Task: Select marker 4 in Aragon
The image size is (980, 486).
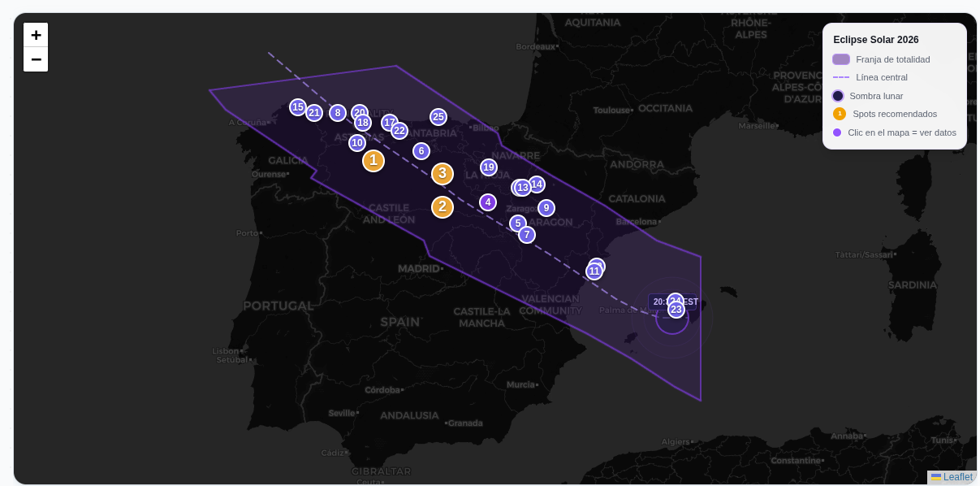Action: [488, 202]
